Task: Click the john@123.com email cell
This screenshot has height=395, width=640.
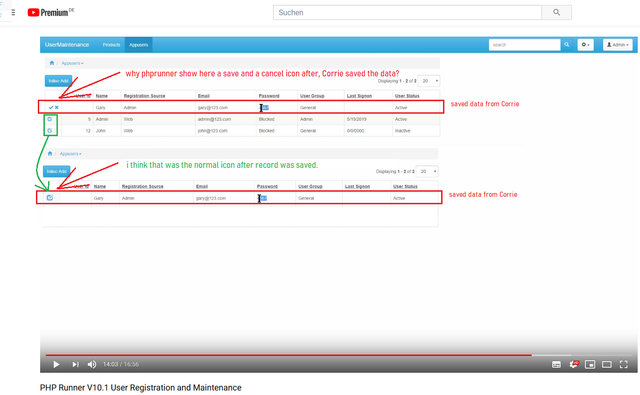Action: [213, 131]
